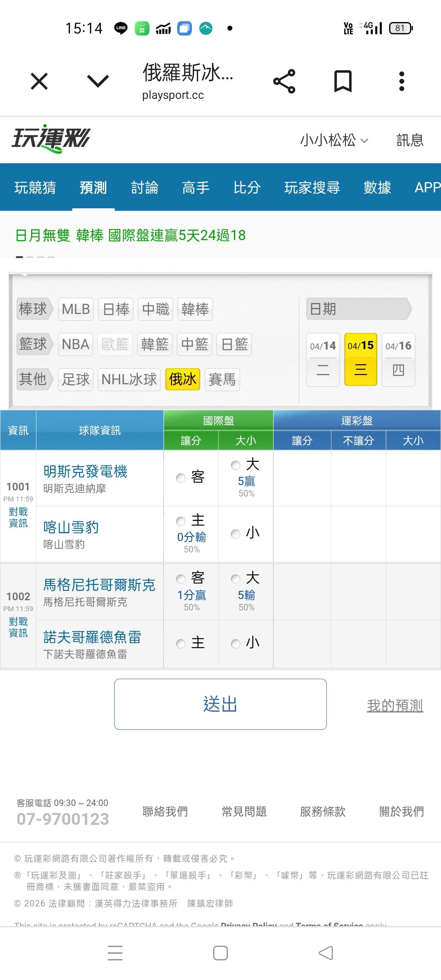This screenshot has height=980, width=441.
Task: Open the 日月無雙 韓棒 banner headline
Action: pos(131,236)
